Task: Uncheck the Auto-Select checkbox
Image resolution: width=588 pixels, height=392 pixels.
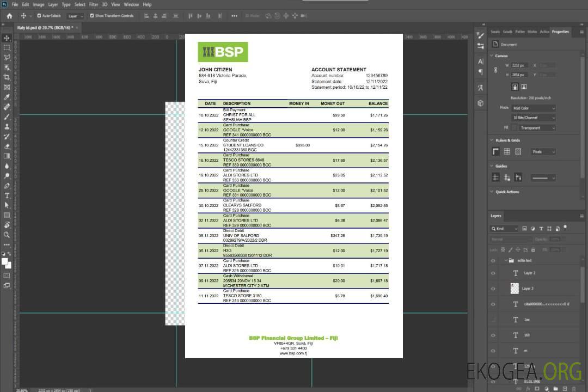Action: point(39,16)
